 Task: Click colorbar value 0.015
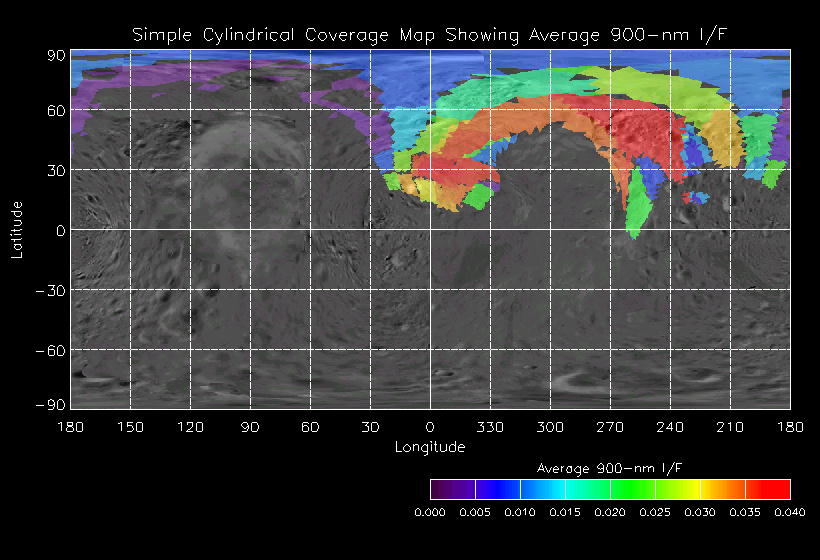565,512
